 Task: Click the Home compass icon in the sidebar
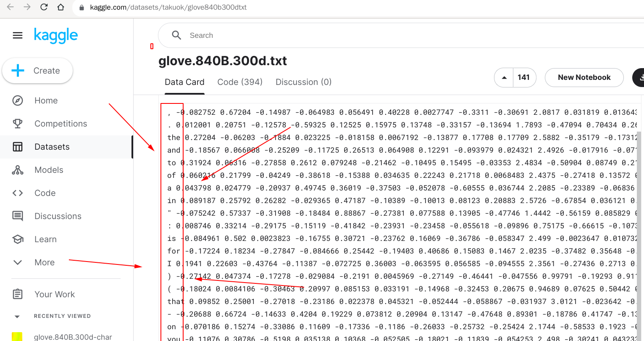coord(18,100)
